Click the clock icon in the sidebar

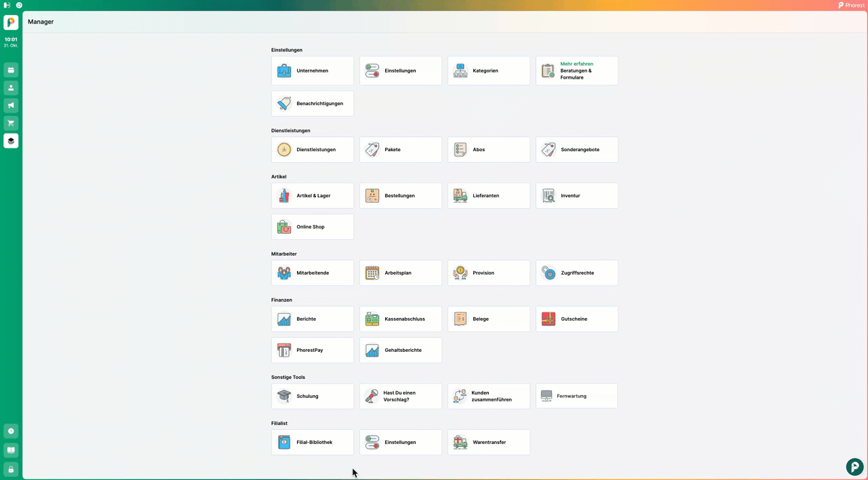[11, 431]
